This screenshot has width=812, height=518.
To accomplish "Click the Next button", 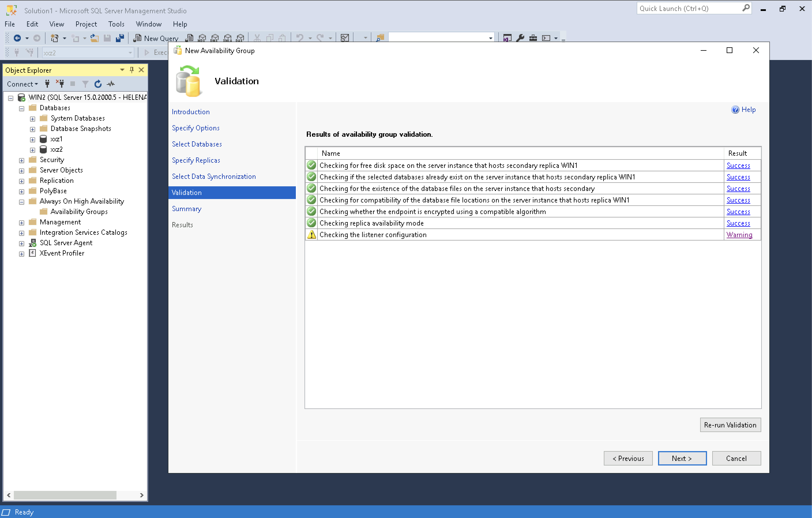I will [x=682, y=458].
